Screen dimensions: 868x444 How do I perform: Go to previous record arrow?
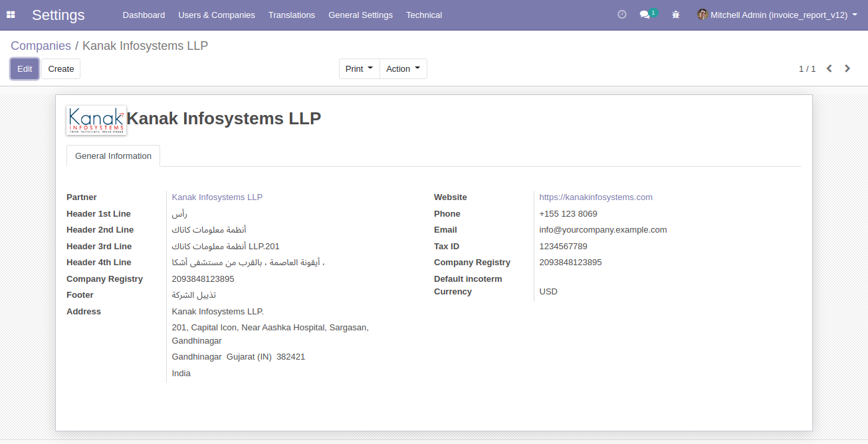click(x=829, y=68)
